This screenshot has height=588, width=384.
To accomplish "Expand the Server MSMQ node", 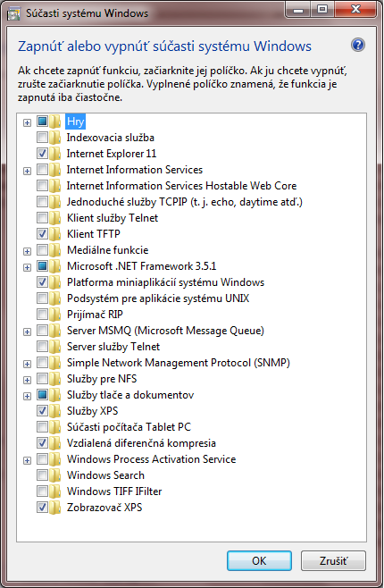I will pos(27,332).
